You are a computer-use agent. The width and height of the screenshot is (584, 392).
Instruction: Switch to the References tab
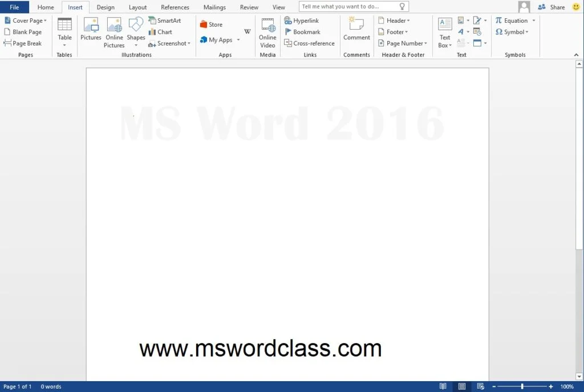coord(175,7)
